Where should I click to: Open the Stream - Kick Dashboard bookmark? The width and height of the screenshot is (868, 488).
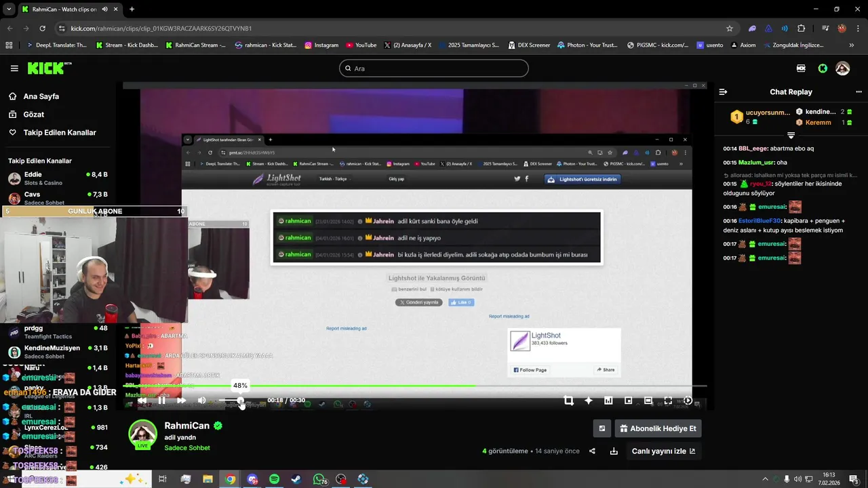pyautogui.click(x=127, y=45)
